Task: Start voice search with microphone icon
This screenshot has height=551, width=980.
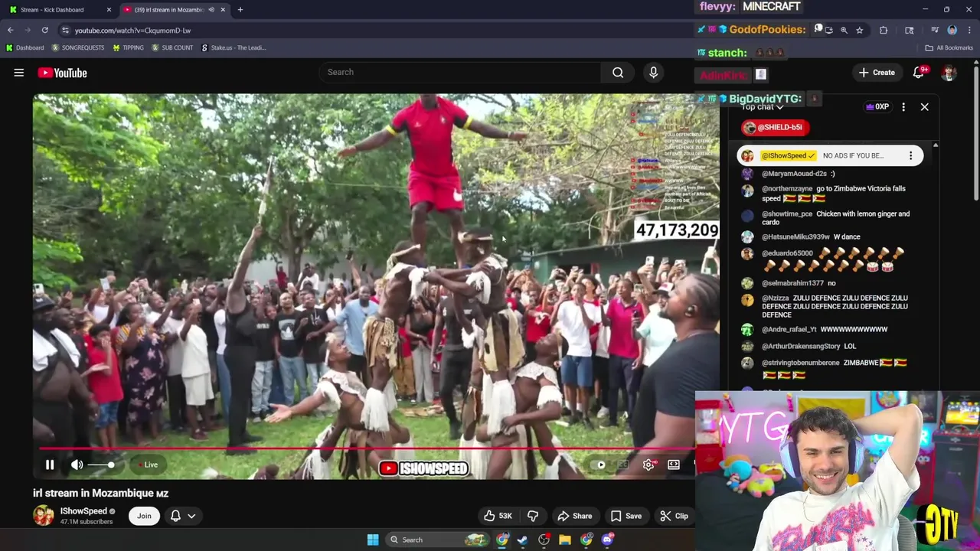Action: coord(653,73)
